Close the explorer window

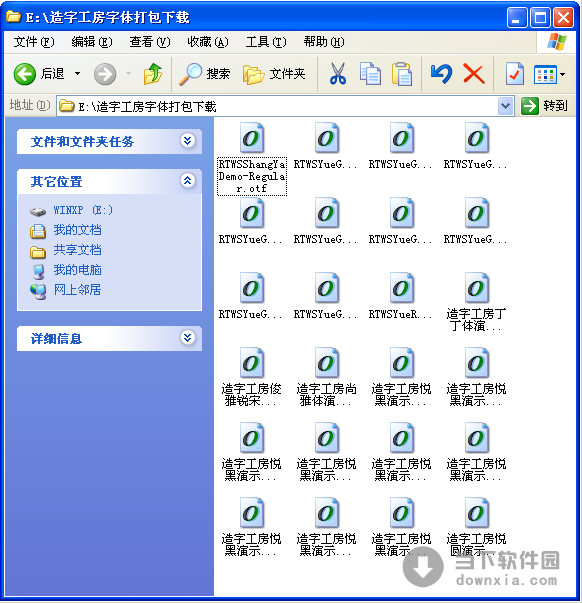point(564,18)
